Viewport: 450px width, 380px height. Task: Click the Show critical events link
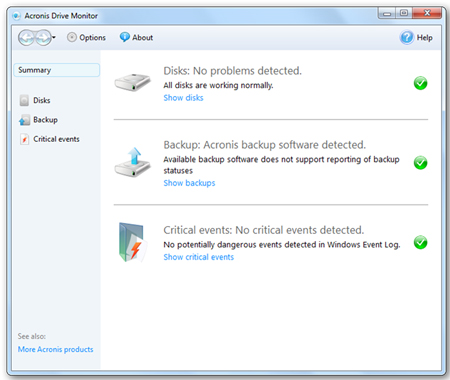199,257
